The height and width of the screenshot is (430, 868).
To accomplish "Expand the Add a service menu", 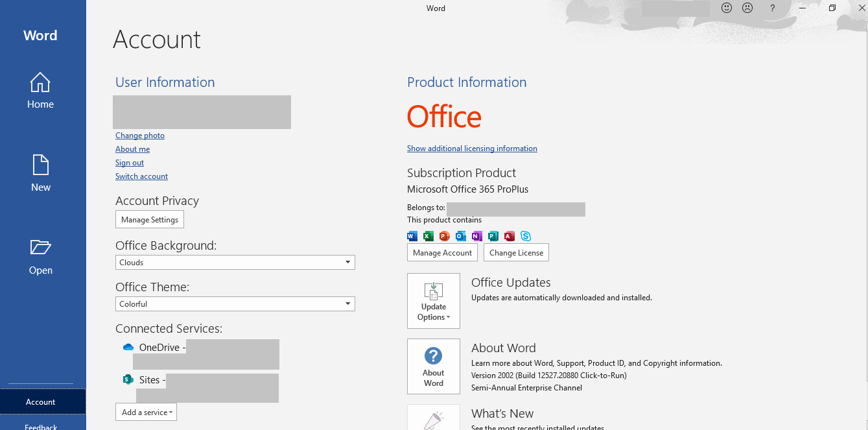I will click(146, 412).
